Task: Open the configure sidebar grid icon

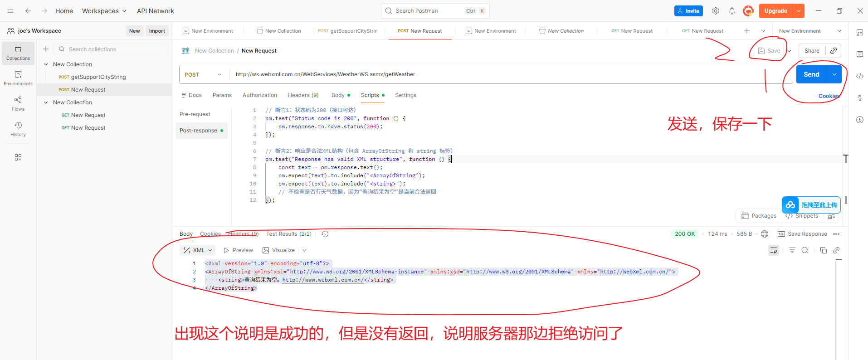Action: pos(18,157)
